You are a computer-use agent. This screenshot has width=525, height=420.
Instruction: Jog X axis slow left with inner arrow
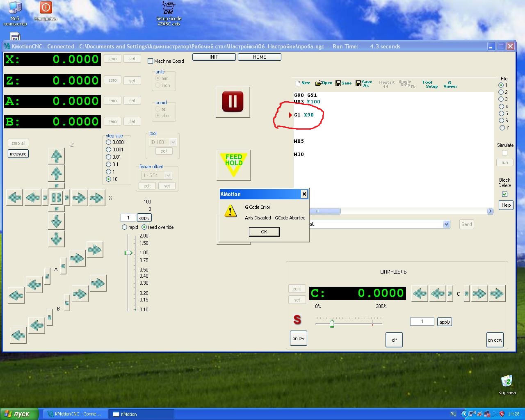coord(33,198)
